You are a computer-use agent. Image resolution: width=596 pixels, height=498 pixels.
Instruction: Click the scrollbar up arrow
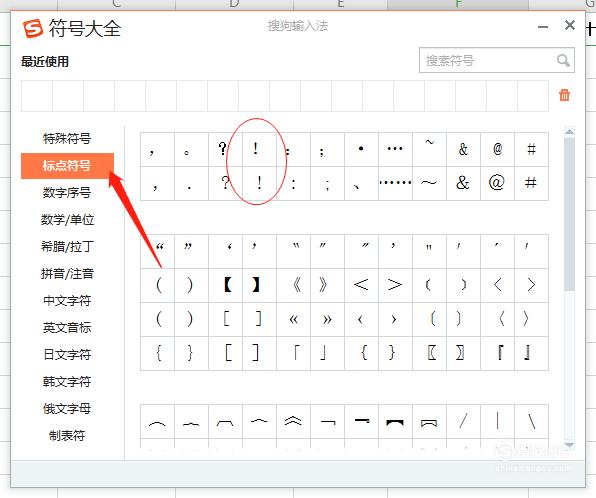tap(569, 132)
